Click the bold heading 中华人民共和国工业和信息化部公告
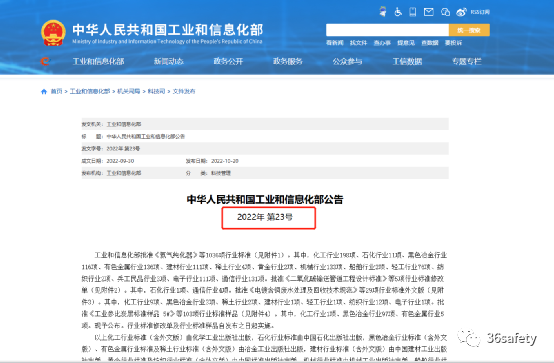The height and width of the screenshot is (363, 554). pos(265,199)
